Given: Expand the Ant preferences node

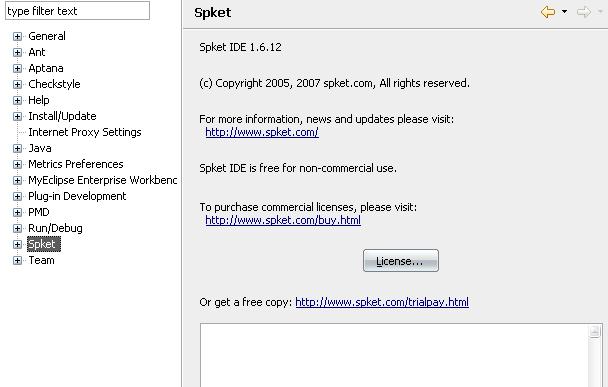Looking at the screenshot, I should (x=17, y=52).
